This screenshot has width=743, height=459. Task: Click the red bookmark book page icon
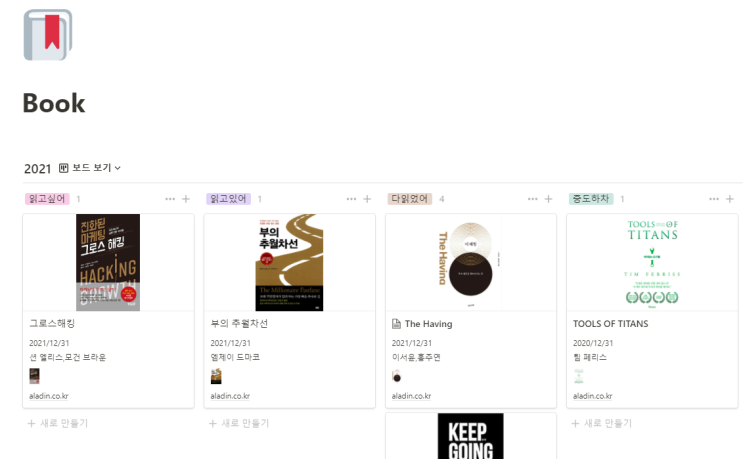pos(48,35)
